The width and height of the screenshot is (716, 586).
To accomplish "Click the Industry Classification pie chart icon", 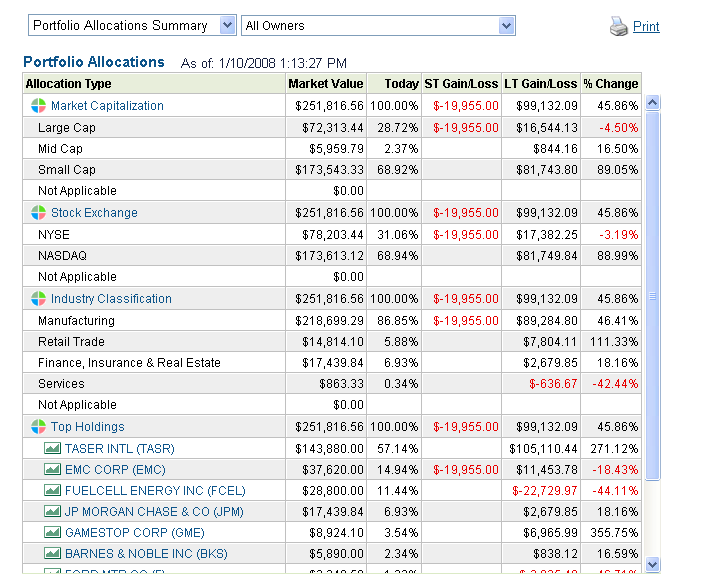I will [38, 299].
